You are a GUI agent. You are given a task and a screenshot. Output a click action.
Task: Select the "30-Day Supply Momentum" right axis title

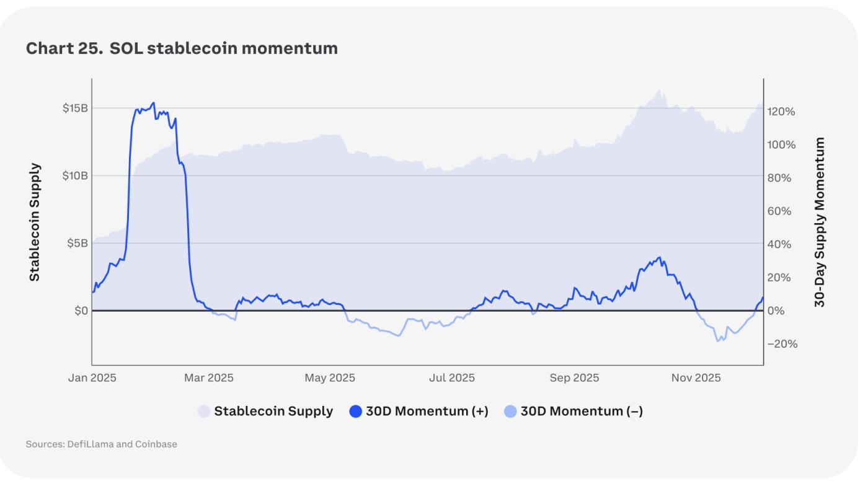coord(820,222)
